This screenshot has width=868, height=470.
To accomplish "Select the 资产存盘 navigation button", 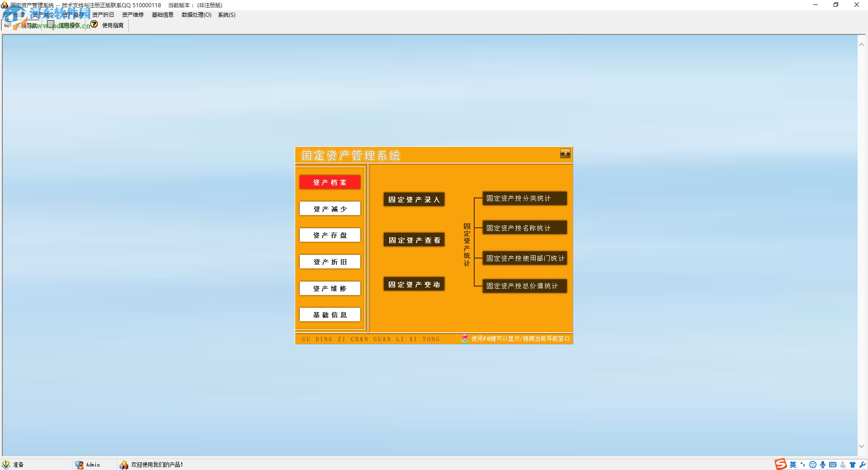I will 330,235.
